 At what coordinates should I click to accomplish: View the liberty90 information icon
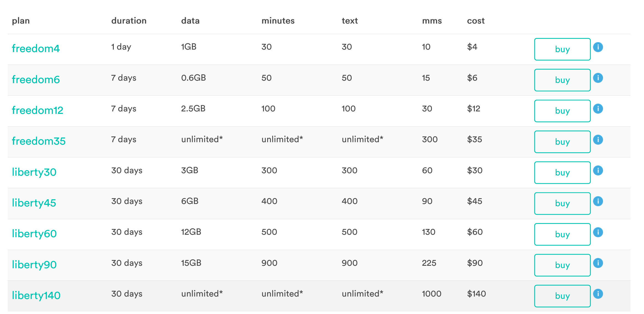coord(598,264)
